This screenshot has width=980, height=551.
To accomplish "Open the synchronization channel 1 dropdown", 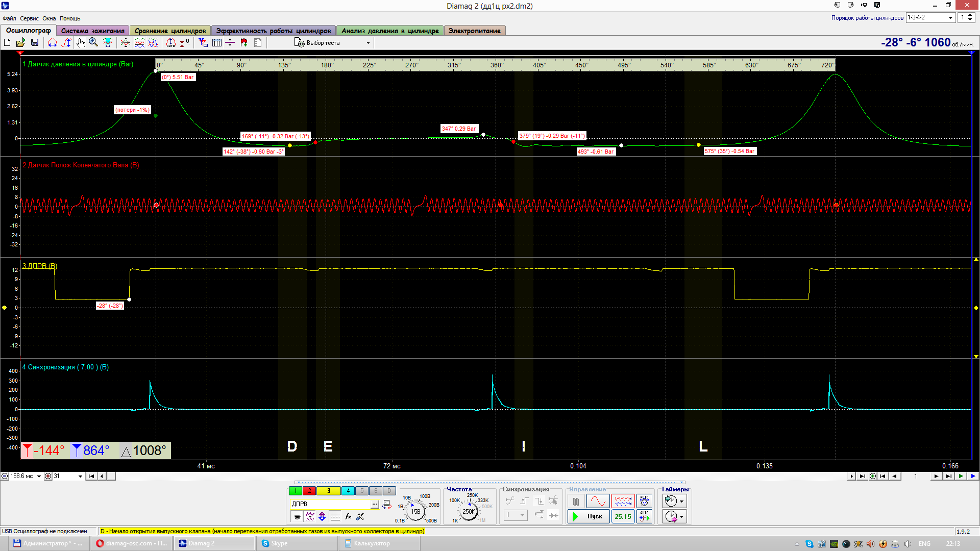I will tap(516, 515).
